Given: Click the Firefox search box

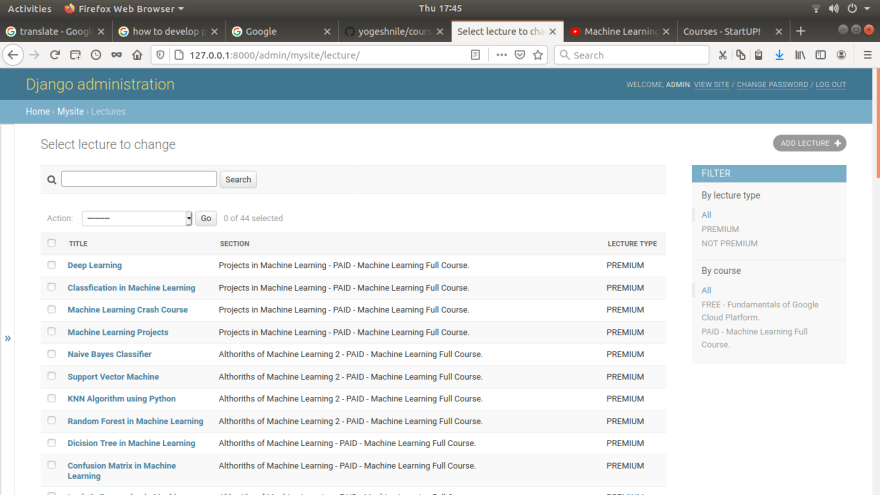Looking at the screenshot, I should click(x=632, y=55).
